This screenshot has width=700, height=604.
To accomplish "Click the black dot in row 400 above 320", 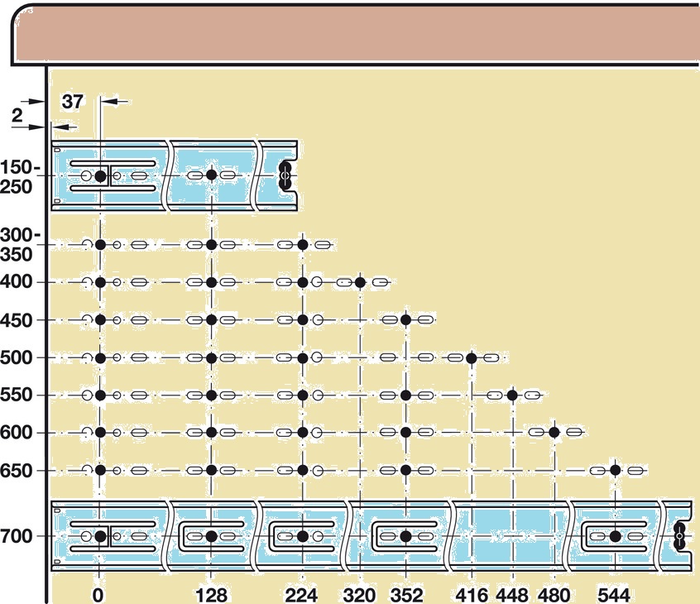I will pyautogui.click(x=360, y=282).
